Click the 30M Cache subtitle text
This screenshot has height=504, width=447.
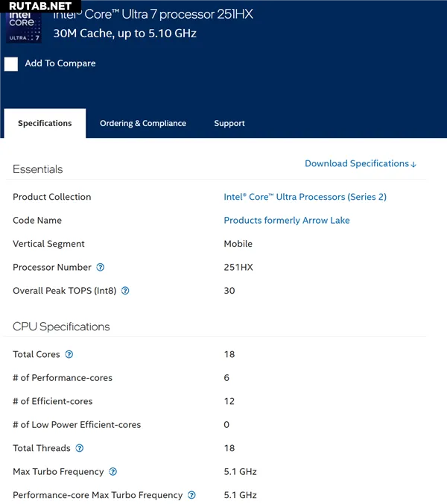tap(124, 34)
